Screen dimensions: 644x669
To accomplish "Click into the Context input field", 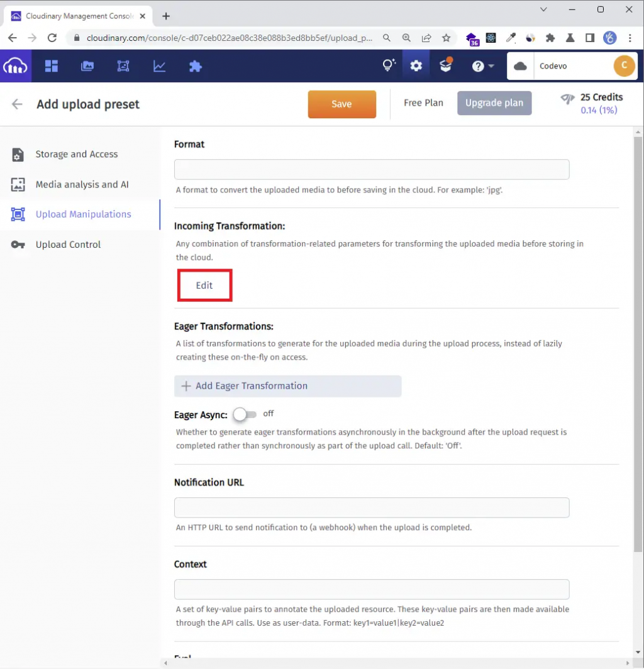I will point(372,589).
